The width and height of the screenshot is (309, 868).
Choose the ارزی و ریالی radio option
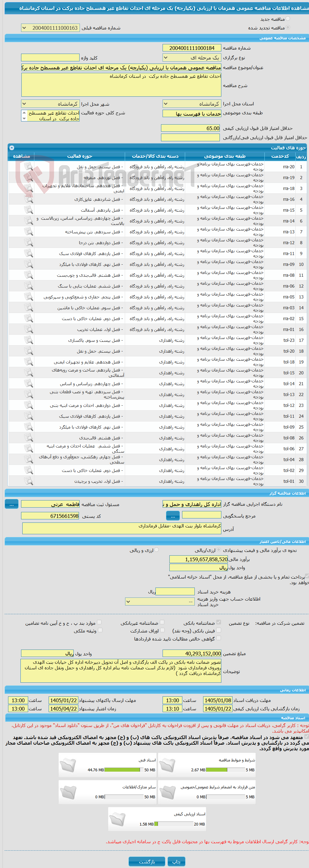(x=157, y=550)
